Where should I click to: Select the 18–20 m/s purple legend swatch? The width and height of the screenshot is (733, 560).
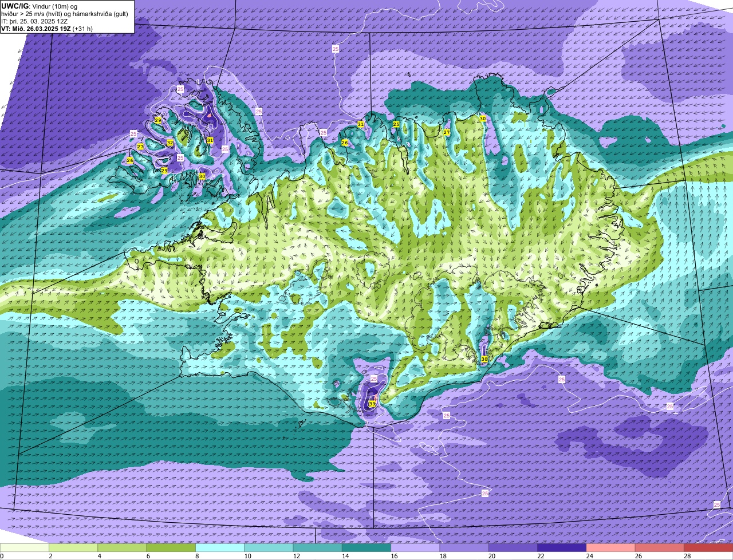(x=464, y=548)
